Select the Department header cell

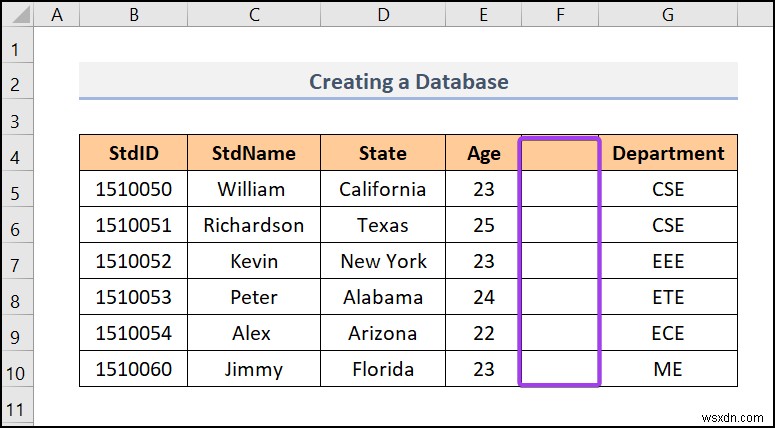[668, 153]
